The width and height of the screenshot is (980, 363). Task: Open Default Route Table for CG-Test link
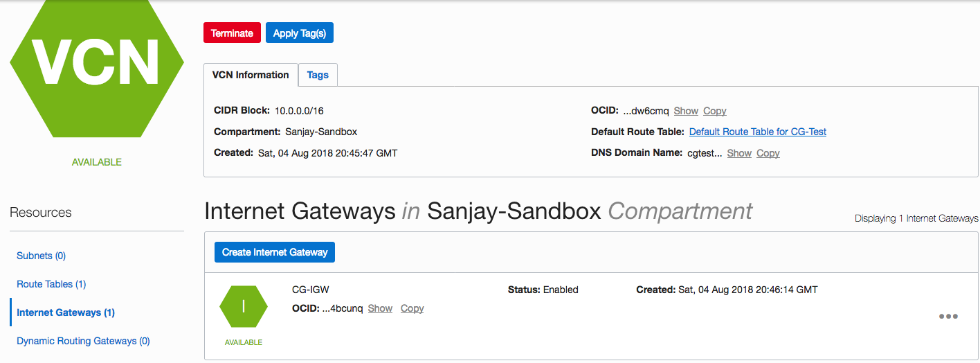758,132
